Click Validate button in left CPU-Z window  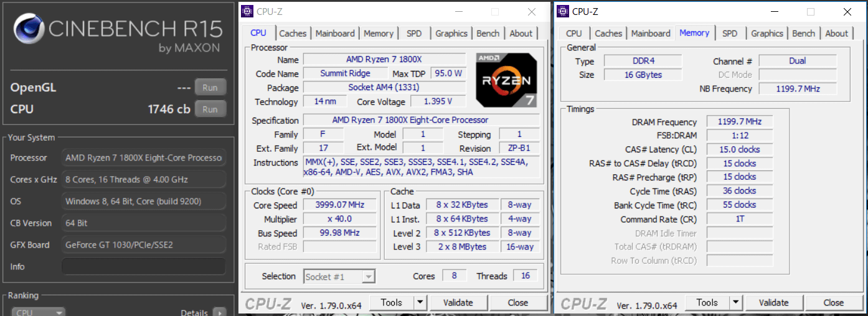[x=458, y=303]
